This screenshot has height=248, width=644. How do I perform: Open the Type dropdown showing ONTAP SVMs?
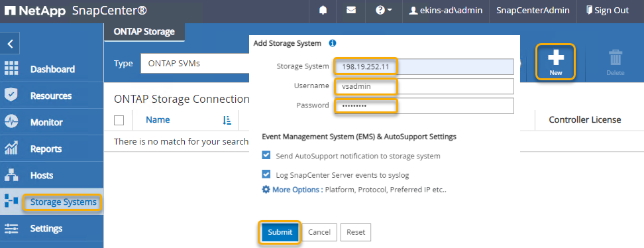pos(195,64)
